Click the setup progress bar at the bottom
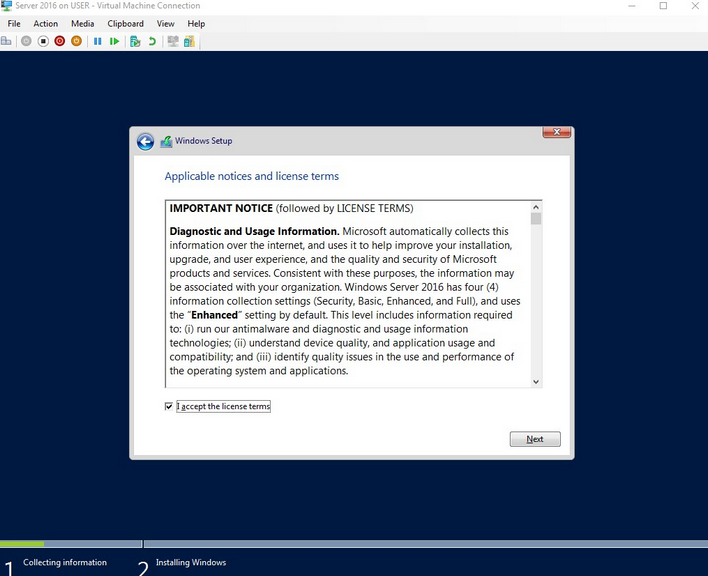This screenshot has height=576, width=708. point(354,543)
